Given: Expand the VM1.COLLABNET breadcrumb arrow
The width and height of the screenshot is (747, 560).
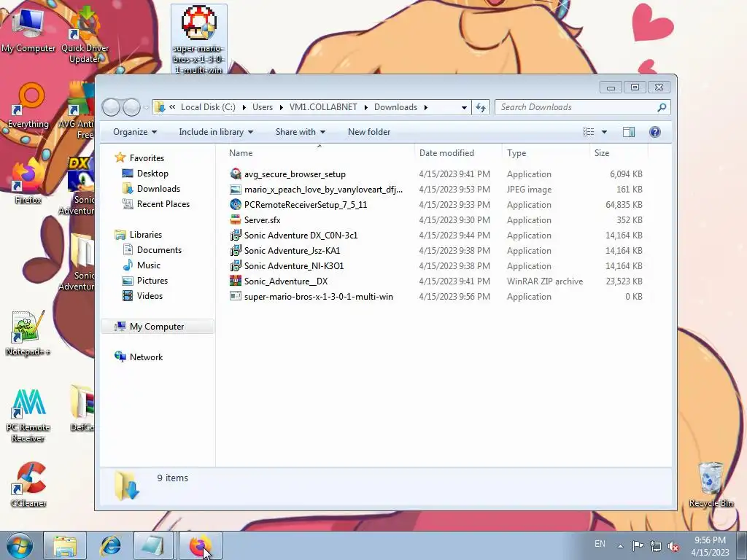Looking at the screenshot, I should point(366,107).
